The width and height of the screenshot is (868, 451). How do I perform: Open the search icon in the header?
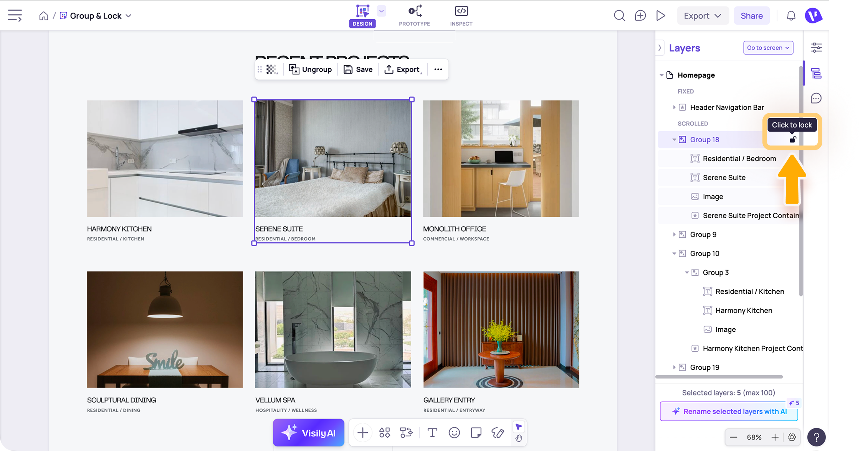[619, 16]
